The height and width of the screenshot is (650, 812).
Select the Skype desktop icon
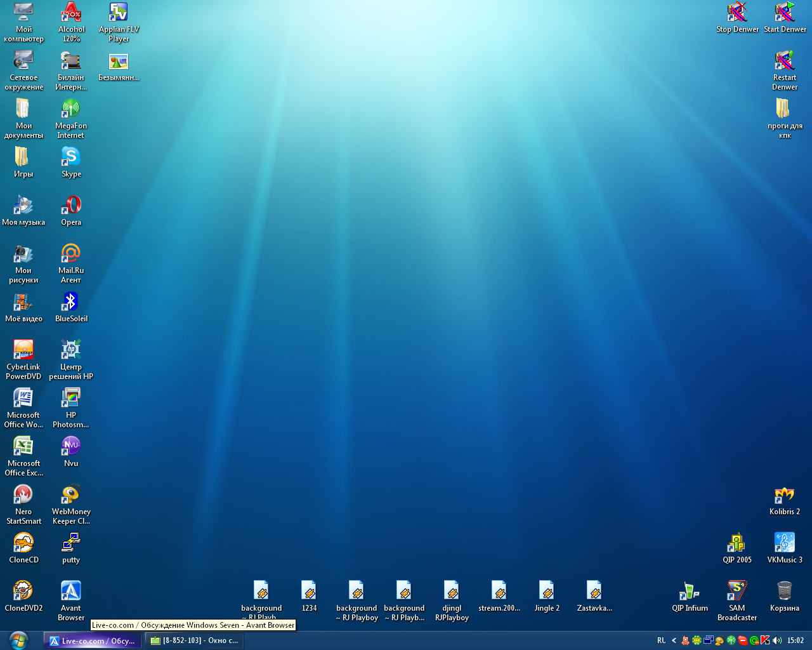coord(71,157)
